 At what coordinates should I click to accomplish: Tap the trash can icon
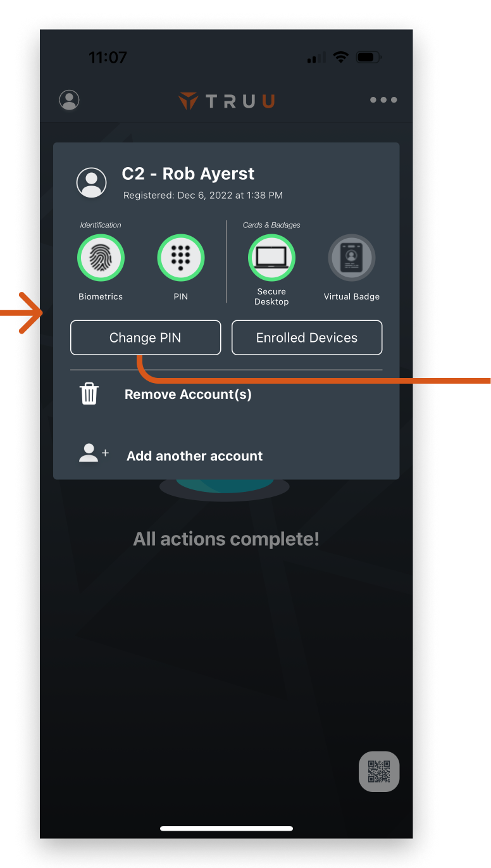[x=89, y=394]
